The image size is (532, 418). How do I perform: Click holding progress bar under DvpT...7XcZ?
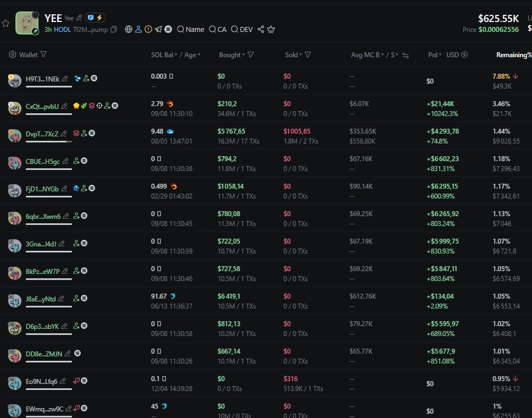(x=49, y=141)
